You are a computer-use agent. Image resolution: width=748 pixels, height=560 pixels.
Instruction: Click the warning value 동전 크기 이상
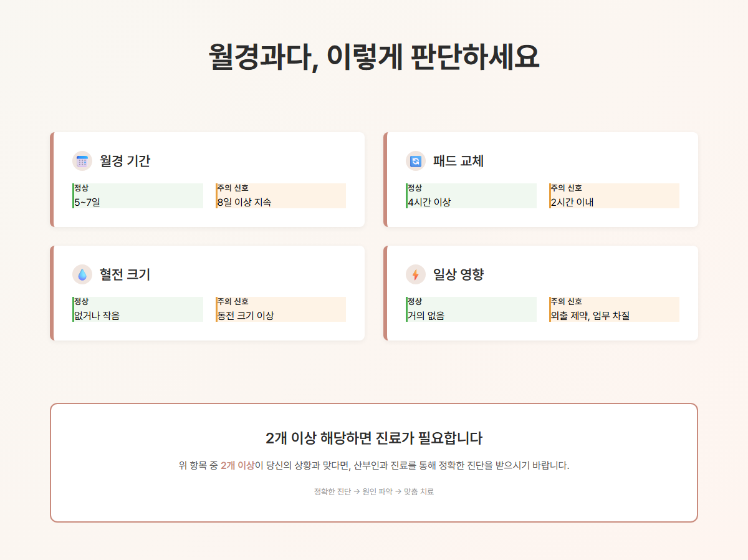246,316
